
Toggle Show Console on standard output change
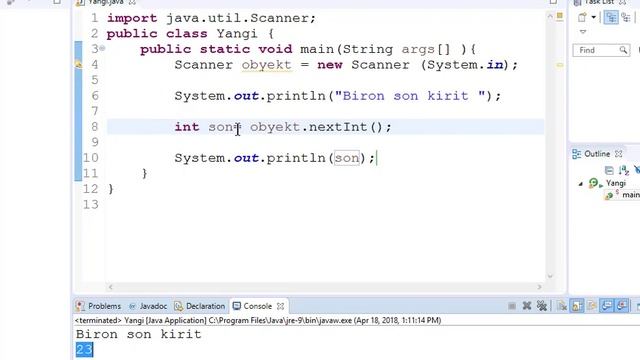pyautogui.click(x=607, y=306)
